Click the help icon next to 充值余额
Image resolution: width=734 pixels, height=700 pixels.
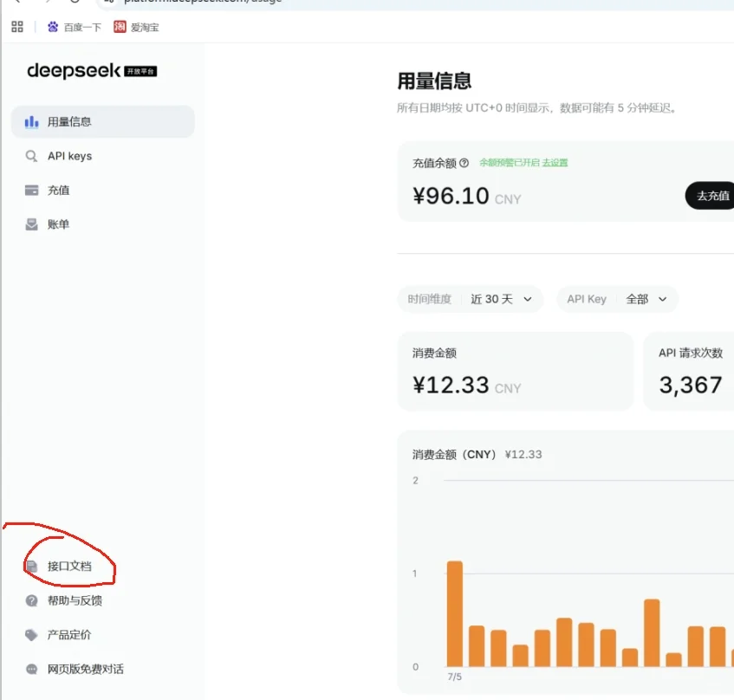click(464, 163)
